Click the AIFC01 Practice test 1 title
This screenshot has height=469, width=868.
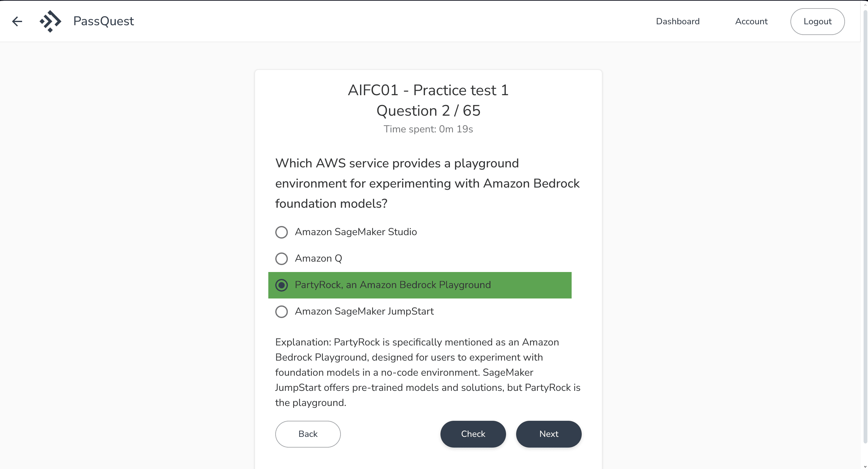(428, 90)
